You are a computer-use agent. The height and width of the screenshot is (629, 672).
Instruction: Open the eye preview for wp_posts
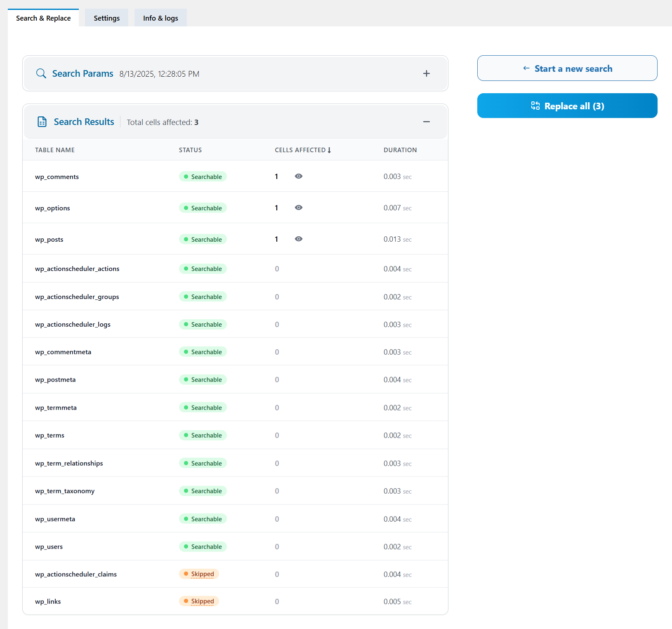pyautogui.click(x=298, y=239)
